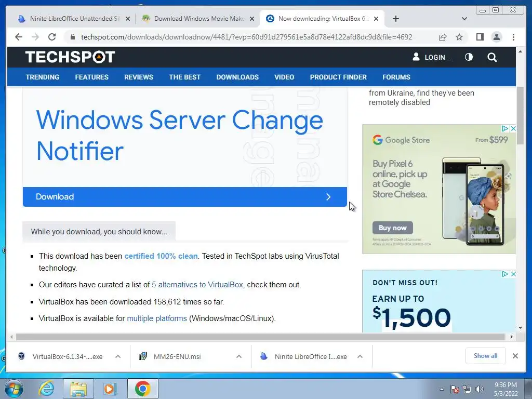Open multiple platforms link

[157, 318]
